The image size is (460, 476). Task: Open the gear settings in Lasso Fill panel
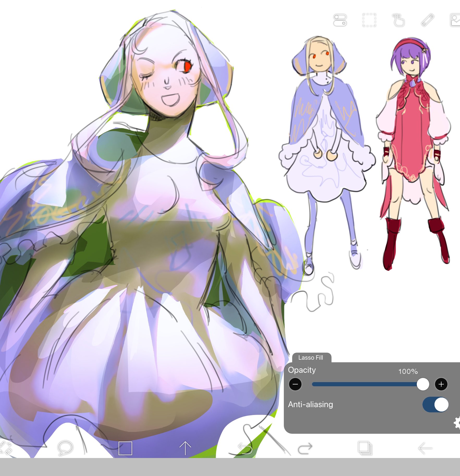point(457,423)
